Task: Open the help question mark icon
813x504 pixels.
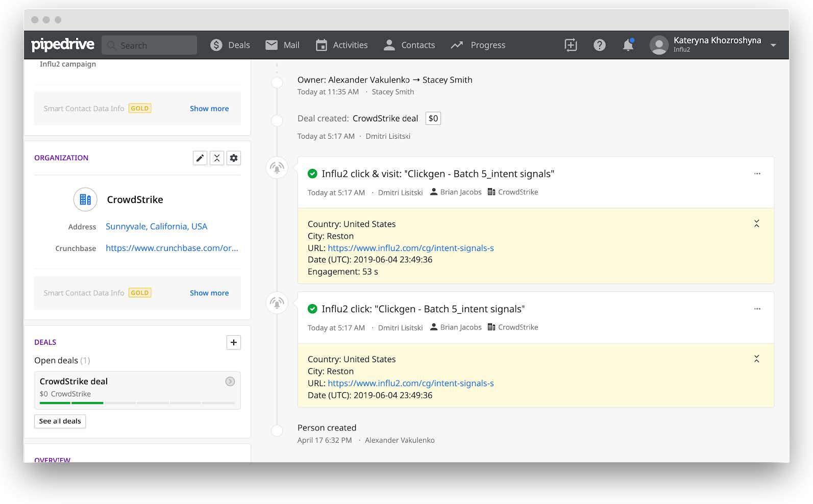Action: click(x=599, y=45)
